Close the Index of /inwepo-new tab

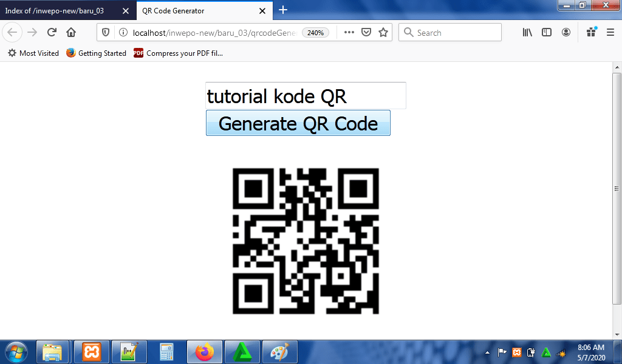pyautogui.click(x=126, y=11)
